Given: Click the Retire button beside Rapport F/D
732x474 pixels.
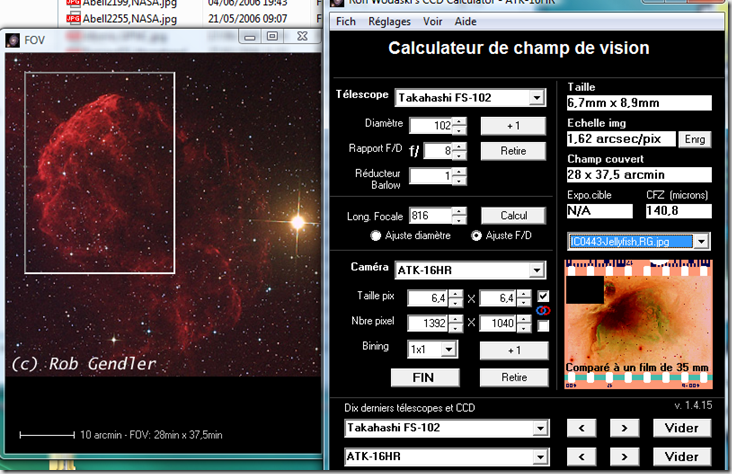Looking at the screenshot, I should [x=513, y=151].
